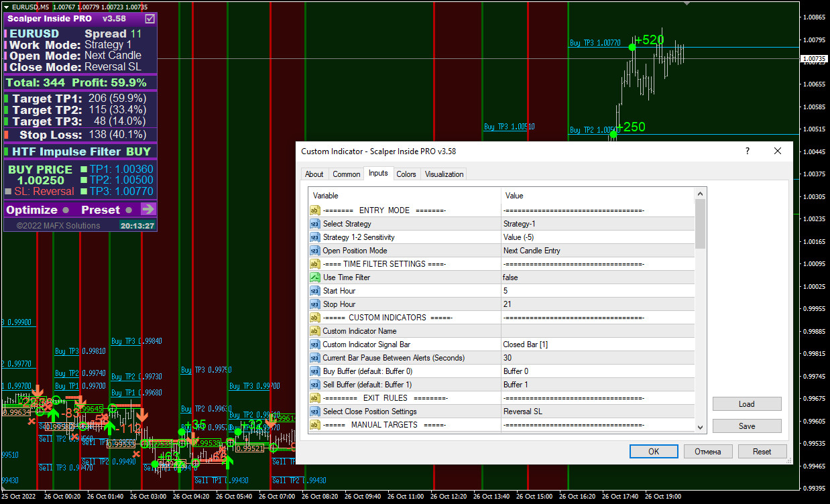Viewport: 830px width, 504px height.
Task: Change the Select Strategy value Strategy-1
Action: pos(598,224)
